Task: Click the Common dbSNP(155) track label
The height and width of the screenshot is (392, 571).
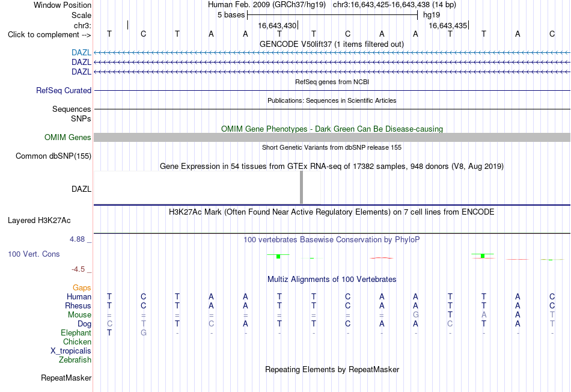Action: click(53, 156)
